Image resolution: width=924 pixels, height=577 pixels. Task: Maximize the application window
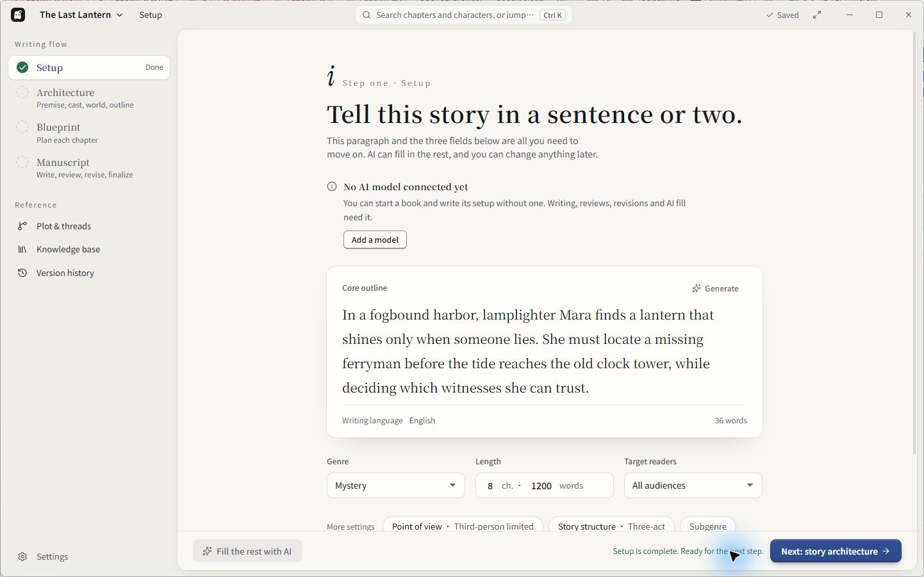click(879, 15)
